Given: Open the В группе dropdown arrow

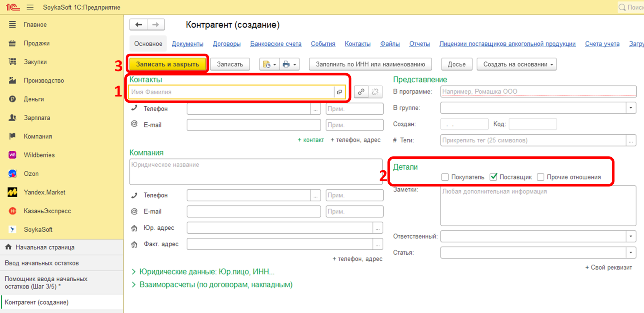Looking at the screenshot, I should pyautogui.click(x=631, y=108).
